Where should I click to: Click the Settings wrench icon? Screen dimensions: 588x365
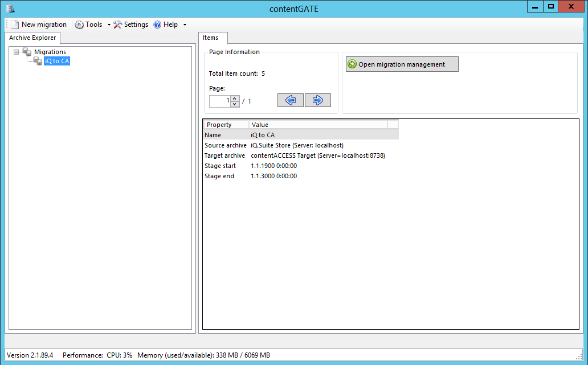pos(118,24)
